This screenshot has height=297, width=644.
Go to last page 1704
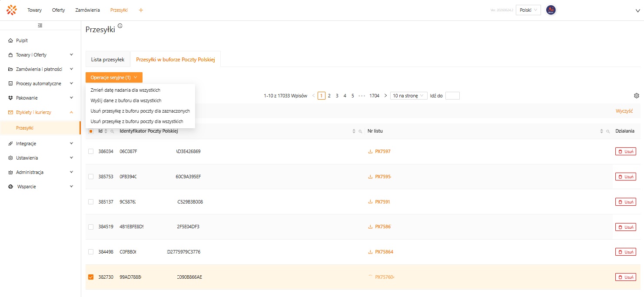pyautogui.click(x=374, y=96)
